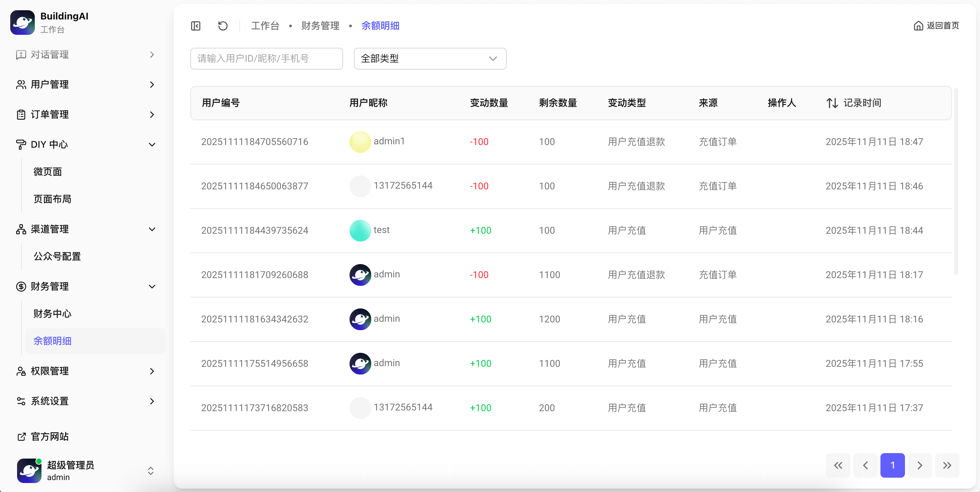Viewport: 980px width, 492px height.
Task: Click the BuildingAI logo icon
Action: coord(23,23)
